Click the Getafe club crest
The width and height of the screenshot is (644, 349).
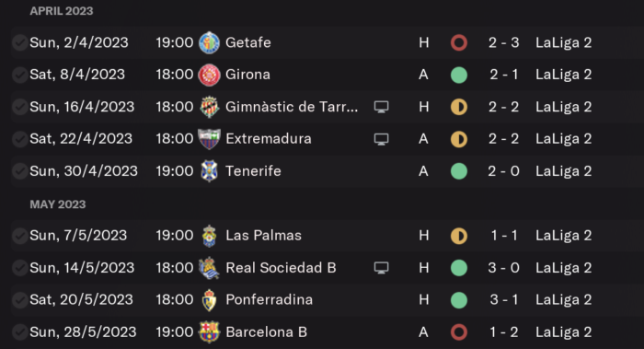coord(209,42)
